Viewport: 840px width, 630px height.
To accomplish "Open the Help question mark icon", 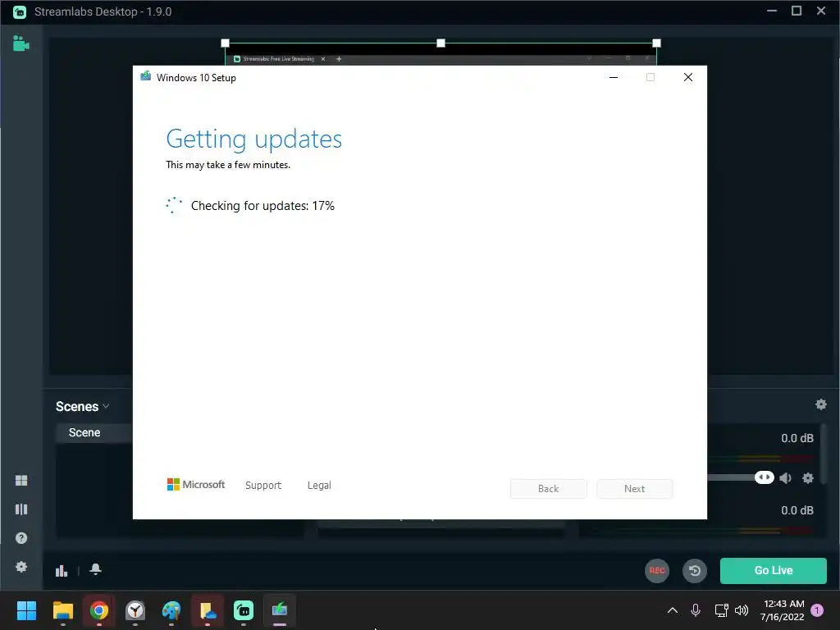I will click(21, 538).
